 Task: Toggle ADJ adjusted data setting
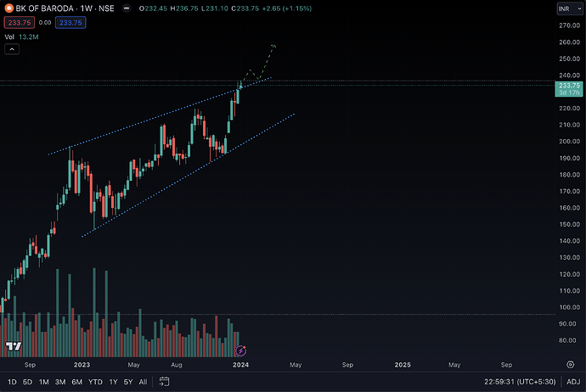coord(573,382)
